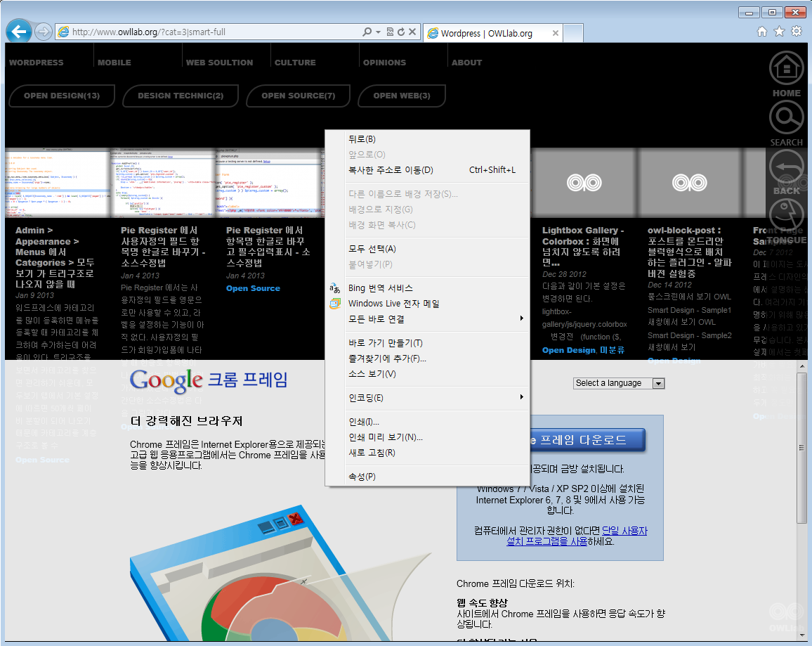
Task: Click the TONGUE face icon
Action: pyautogui.click(x=787, y=215)
